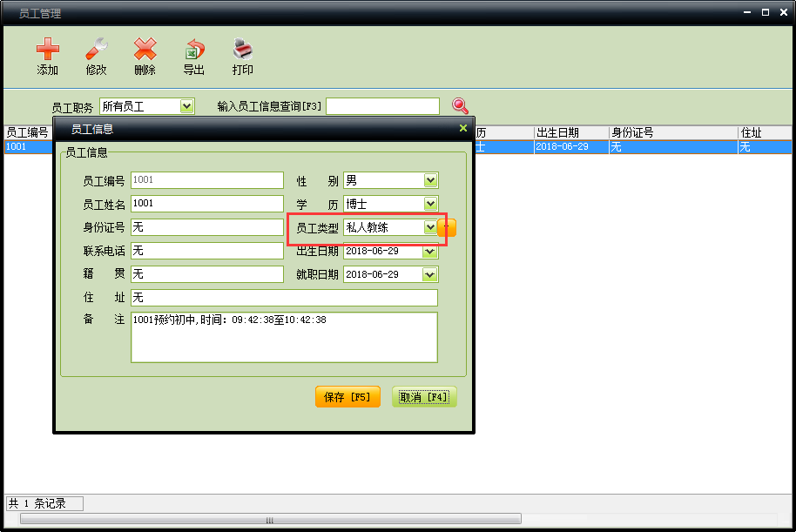Click the magnifier search icon
Viewport: 796px width, 532px height.
point(460,106)
